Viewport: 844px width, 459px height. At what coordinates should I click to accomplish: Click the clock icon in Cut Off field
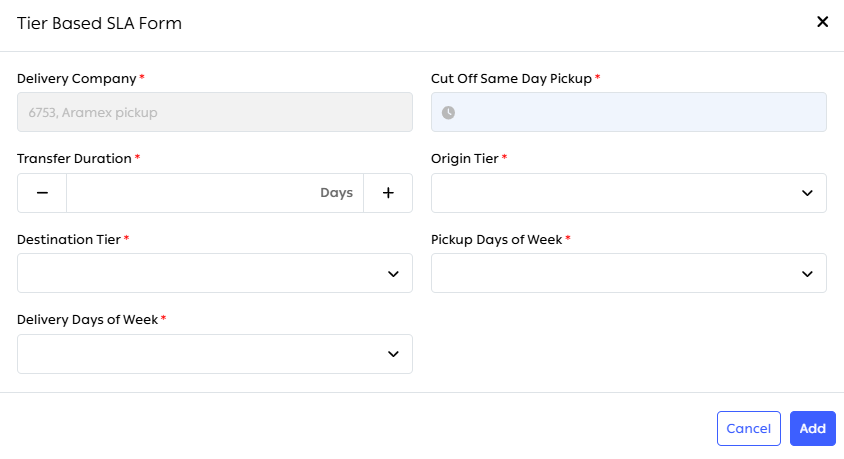click(x=448, y=113)
